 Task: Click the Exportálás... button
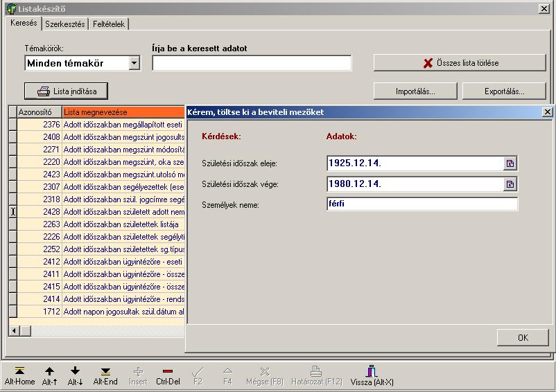pyautogui.click(x=504, y=91)
